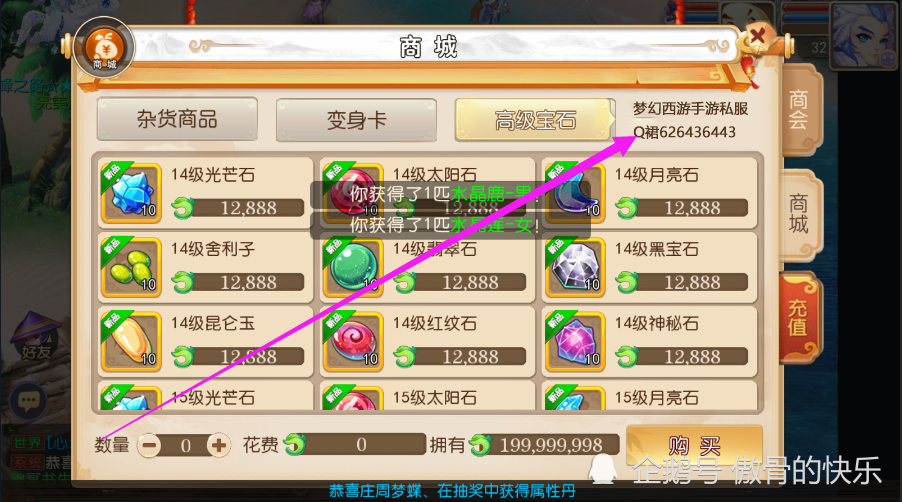
Task: Select the 14级舍利子 green seeds icon
Action: coord(131,267)
